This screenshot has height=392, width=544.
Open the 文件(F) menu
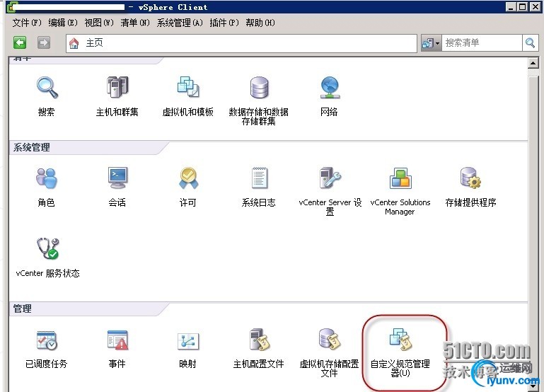pos(27,23)
